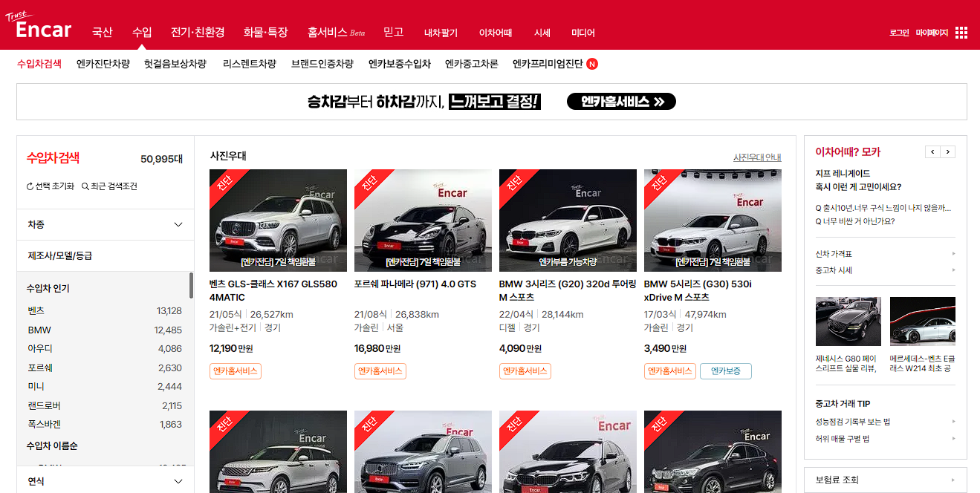Click the 성능점검 기록부 보는 법 tip
The height and width of the screenshot is (493, 980).
click(x=853, y=422)
